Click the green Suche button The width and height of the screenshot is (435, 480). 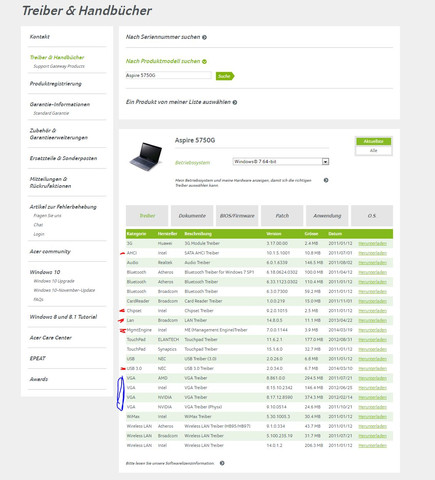225,76
